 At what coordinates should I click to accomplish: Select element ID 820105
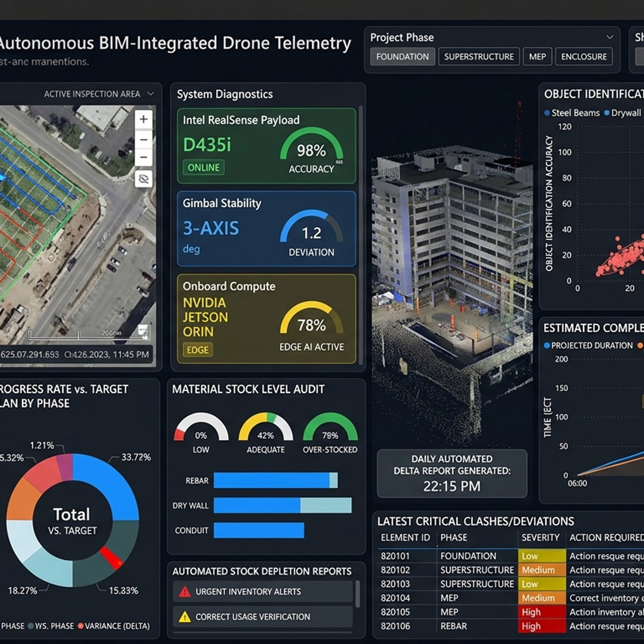pos(395,612)
